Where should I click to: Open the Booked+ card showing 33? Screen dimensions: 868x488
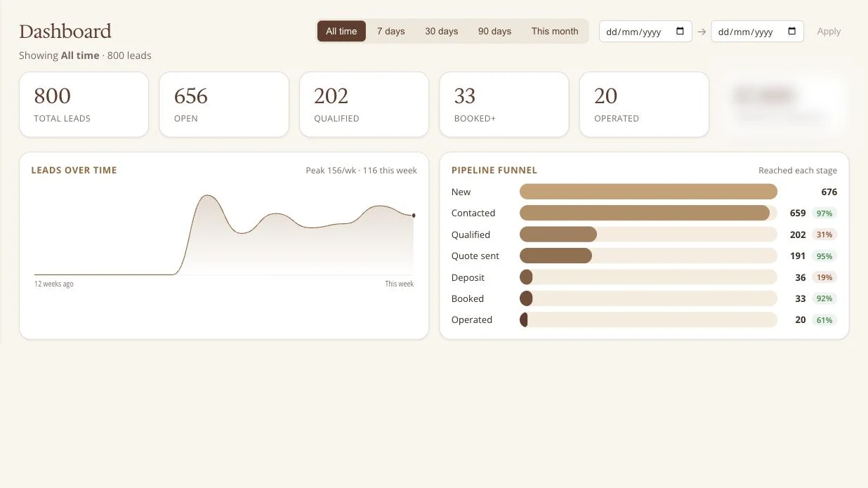[x=504, y=105]
